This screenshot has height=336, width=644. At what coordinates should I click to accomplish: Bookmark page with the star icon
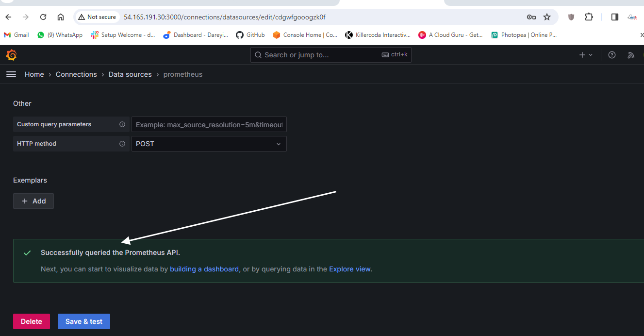click(547, 17)
